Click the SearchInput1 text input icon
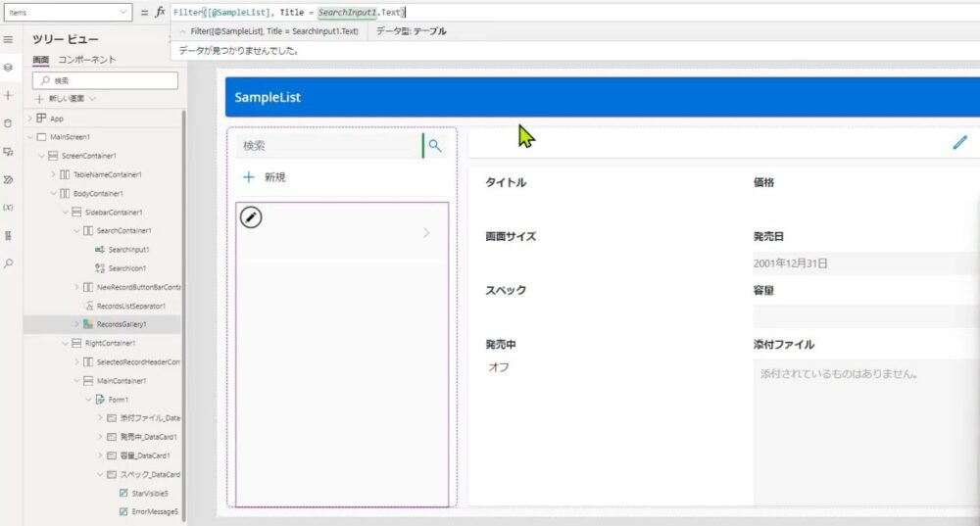 click(x=100, y=249)
